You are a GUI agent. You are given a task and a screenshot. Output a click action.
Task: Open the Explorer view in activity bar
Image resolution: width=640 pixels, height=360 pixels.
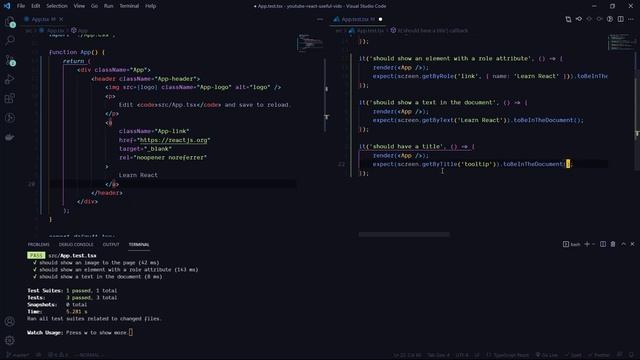coord(9,22)
